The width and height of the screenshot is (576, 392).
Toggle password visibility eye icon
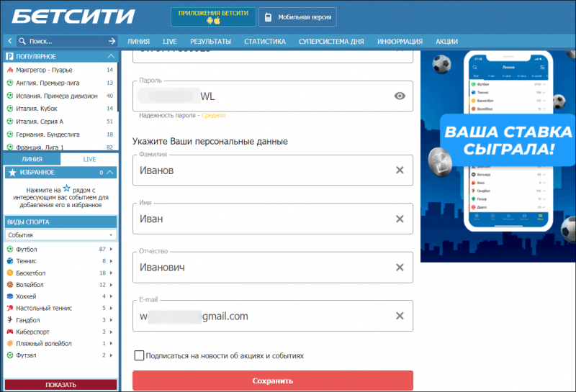[x=400, y=96]
